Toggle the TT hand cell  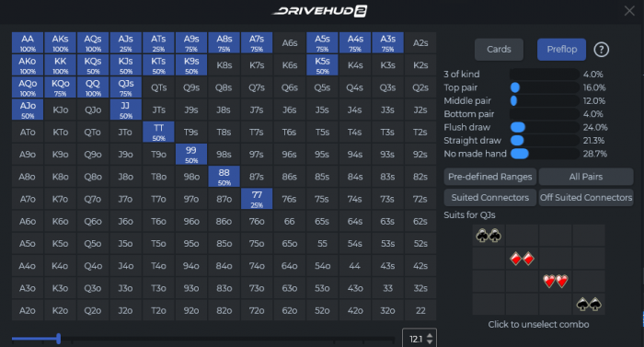coord(158,132)
